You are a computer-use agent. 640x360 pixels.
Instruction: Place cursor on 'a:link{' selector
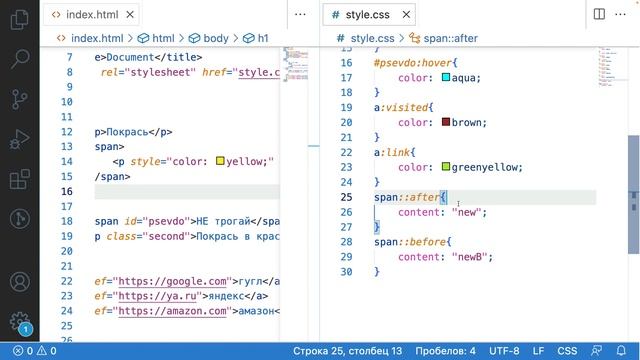(395, 152)
